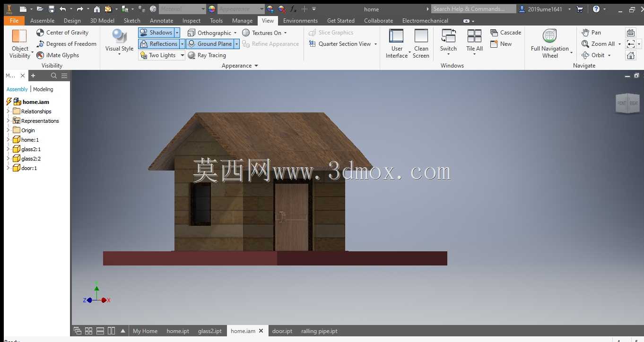
Task: Expand the Appearance panel
Action: click(240, 66)
